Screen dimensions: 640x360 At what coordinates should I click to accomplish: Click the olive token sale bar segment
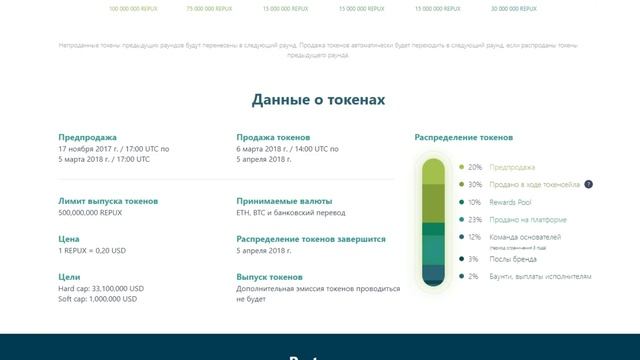click(x=433, y=203)
